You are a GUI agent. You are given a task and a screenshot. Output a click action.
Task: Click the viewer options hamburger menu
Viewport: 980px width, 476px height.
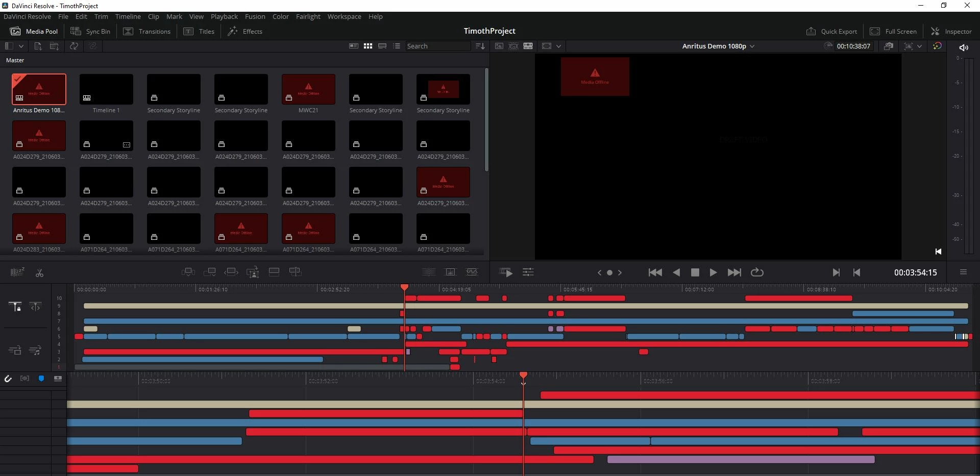[x=963, y=272]
